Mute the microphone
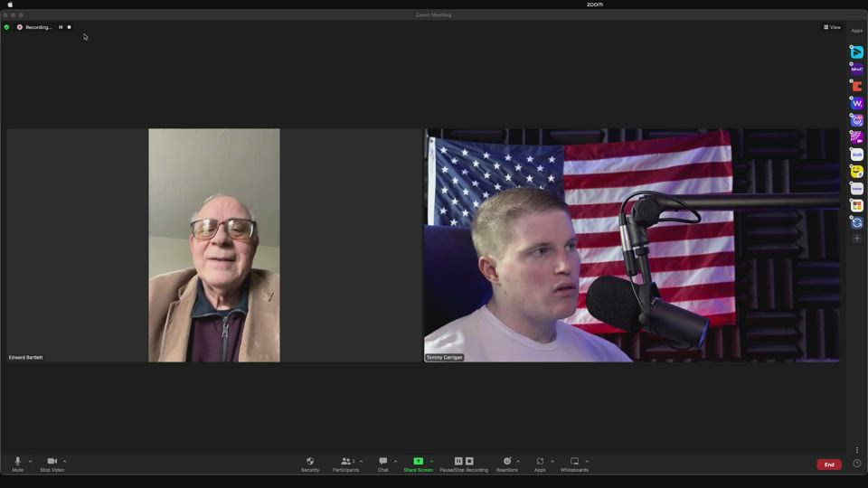Screen dimensions: 868x488 (x=17, y=464)
